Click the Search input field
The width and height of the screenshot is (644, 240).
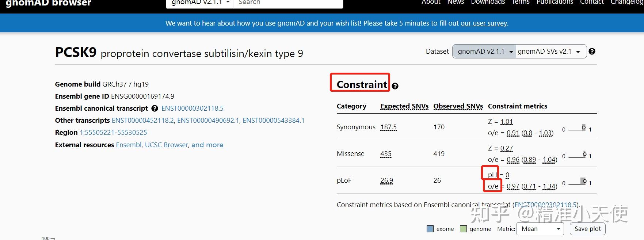tap(288, 3)
